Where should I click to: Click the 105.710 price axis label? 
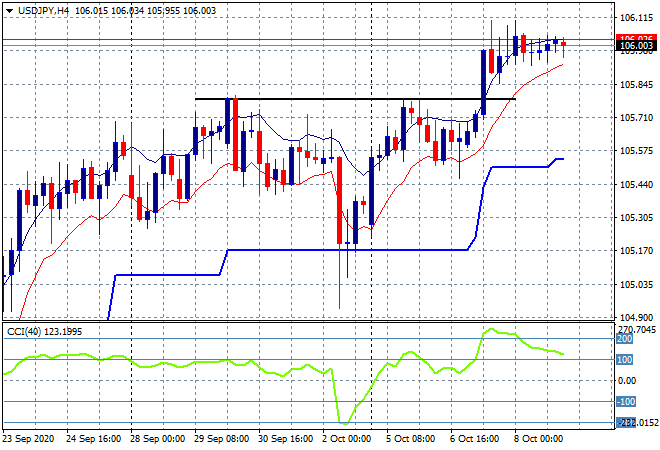636,117
